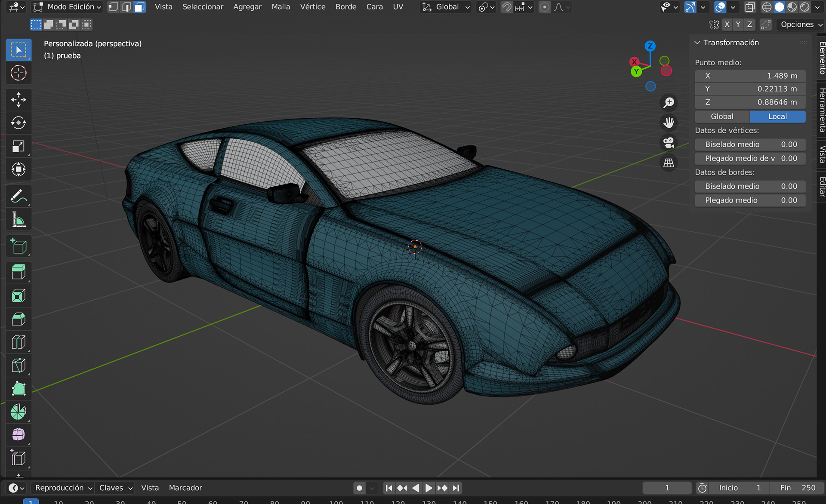Screen dimensions: 826x504
Task: Switch to the Herramienta sidebar tab
Action: [822, 110]
